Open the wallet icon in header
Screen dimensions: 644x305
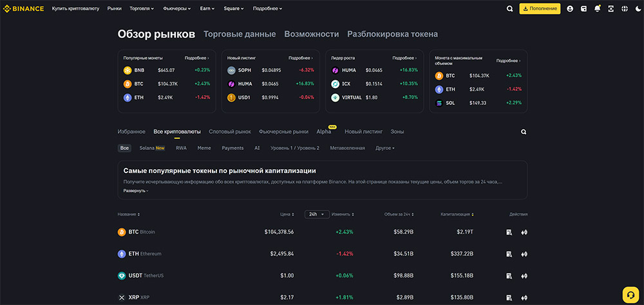(583, 8)
